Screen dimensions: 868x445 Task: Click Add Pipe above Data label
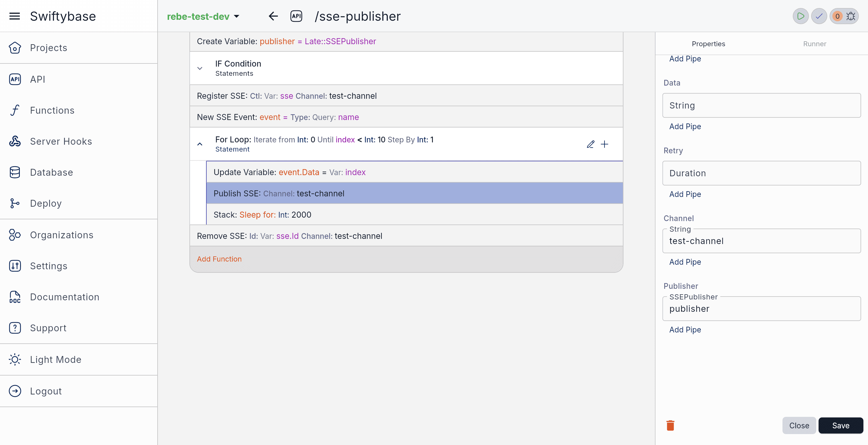point(685,59)
